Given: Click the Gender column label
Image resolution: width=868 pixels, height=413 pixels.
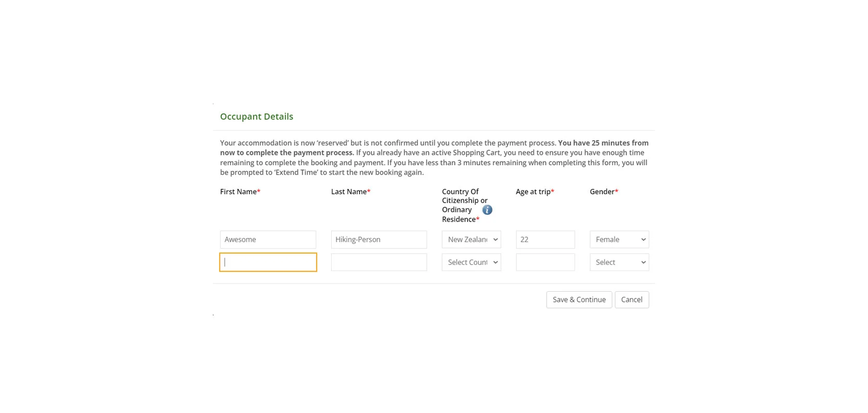Looking at the screenshot, I should (x=604, y=192).
